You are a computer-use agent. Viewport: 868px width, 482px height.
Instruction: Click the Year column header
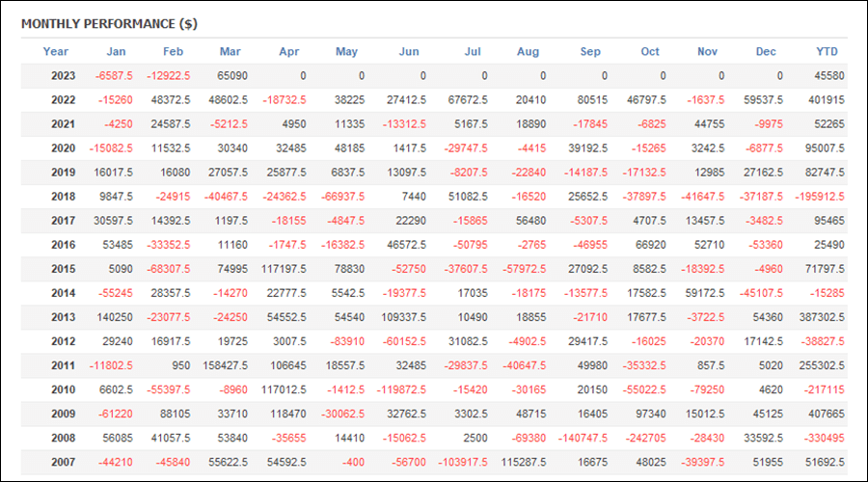pos(55,51)
